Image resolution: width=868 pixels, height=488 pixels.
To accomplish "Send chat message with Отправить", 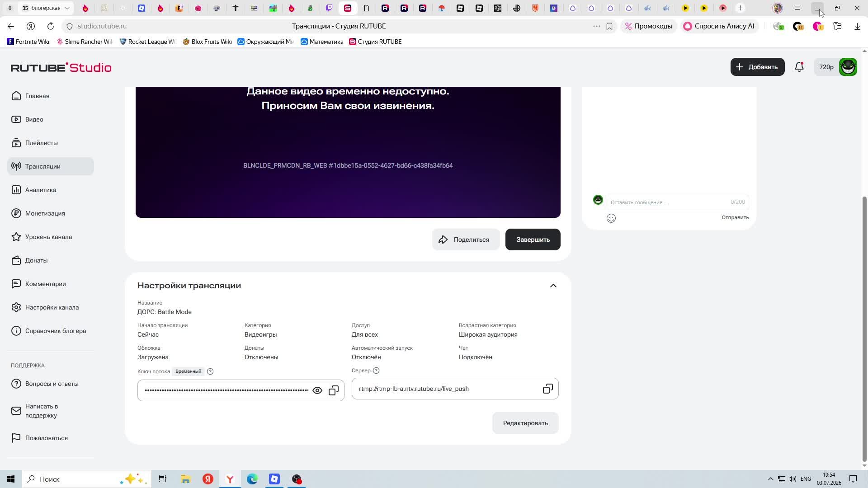I will tap(735, 217).
